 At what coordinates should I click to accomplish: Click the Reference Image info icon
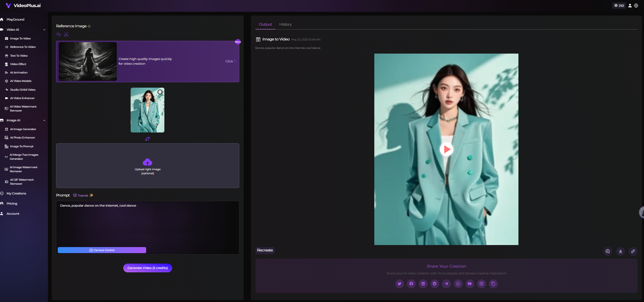point(89,26)
